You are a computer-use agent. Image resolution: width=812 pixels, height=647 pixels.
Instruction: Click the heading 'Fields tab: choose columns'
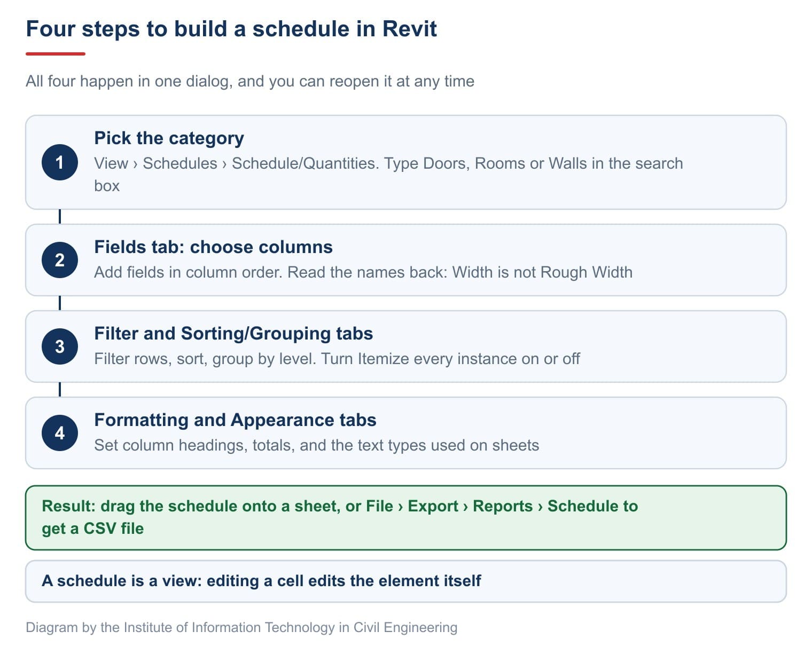pyautogui.click(x=213, y=247)
